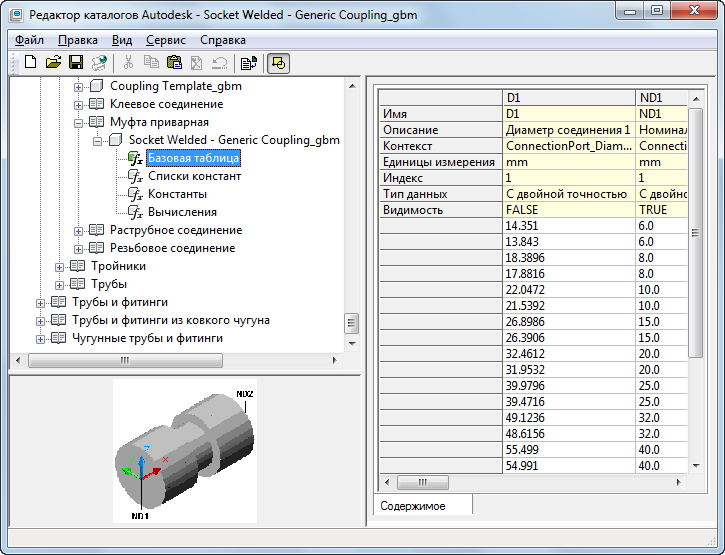Open the Вид menu

pyautogui.click(x=122, y=40)
